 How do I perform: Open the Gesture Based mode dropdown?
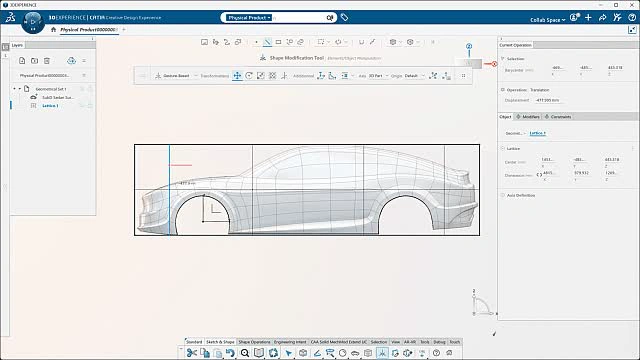click(x=196, y=76)
